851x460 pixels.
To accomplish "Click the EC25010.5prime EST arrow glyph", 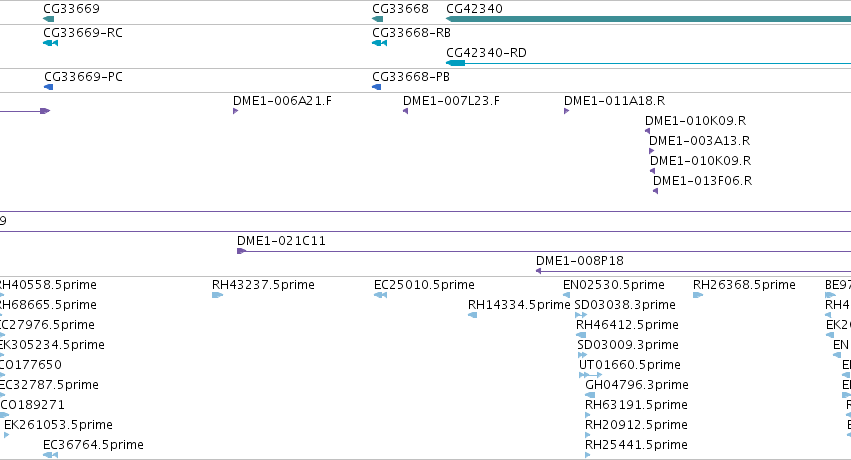I will click(x=380, y=295).
